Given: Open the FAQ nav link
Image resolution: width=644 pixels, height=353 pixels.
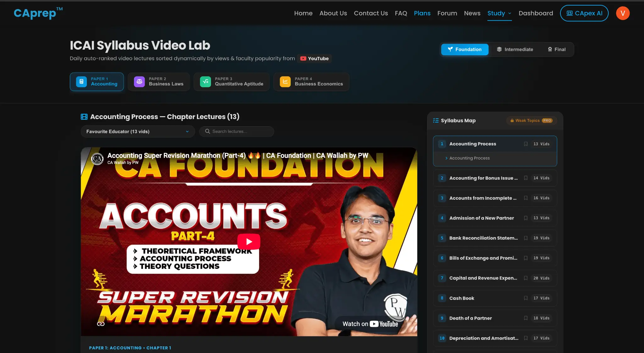Looking at the screenshot, I should pyautogui.click(x=401, y=13).
